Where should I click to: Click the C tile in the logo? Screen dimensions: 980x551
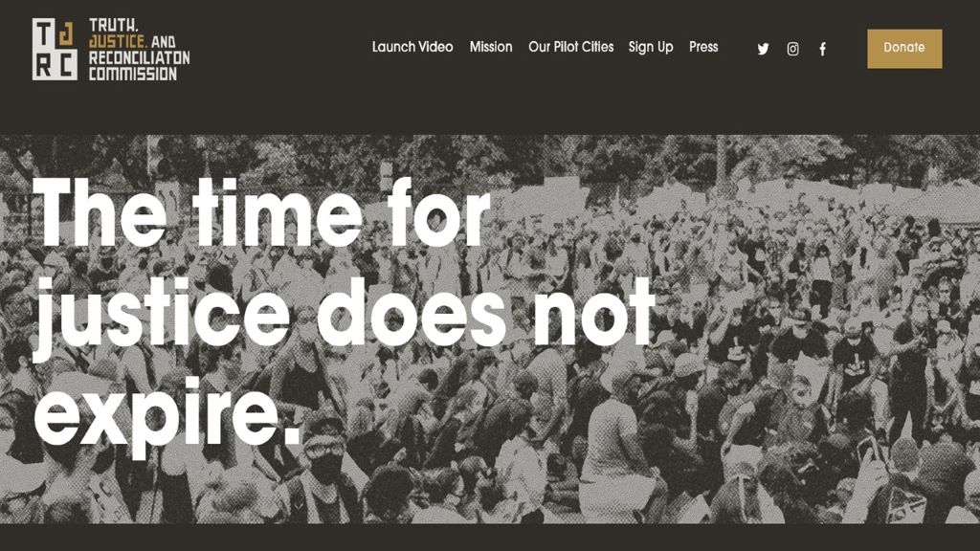(x=66, y=64)
